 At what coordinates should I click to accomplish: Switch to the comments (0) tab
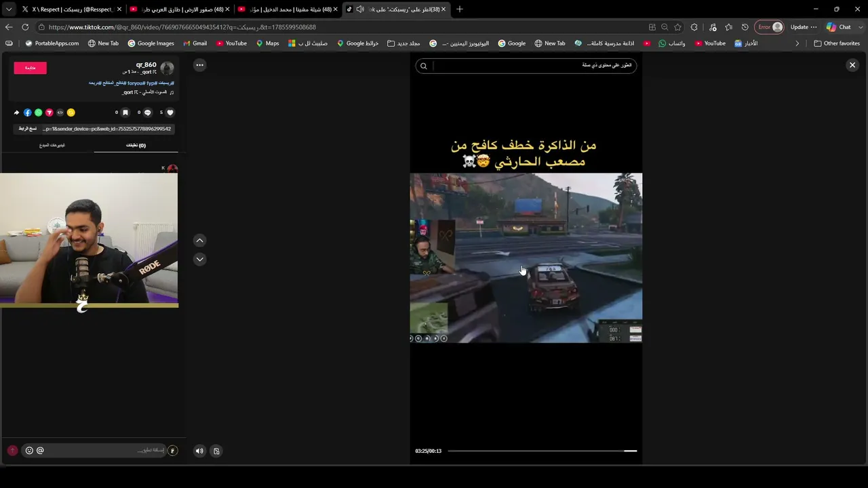coord(136,145)
